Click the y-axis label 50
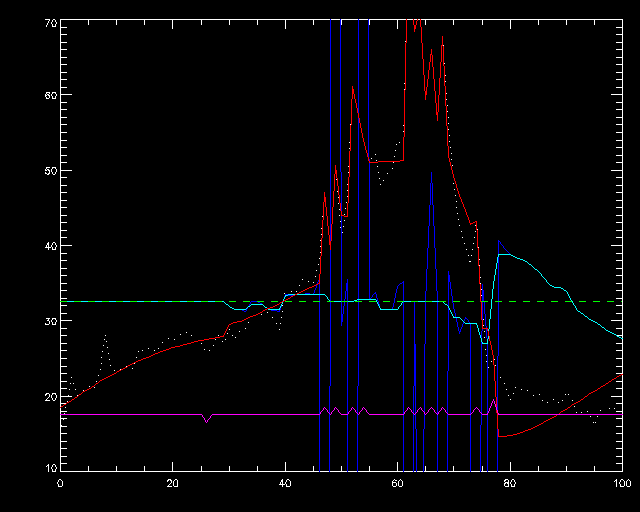This screenshot has width=640, height=512. pos(51,171)
